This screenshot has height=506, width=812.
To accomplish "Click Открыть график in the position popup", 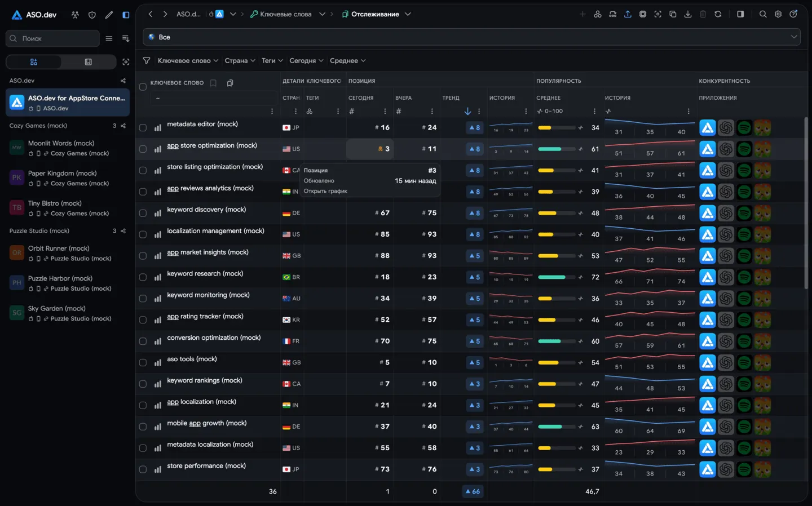I will (x=325, y=191).
